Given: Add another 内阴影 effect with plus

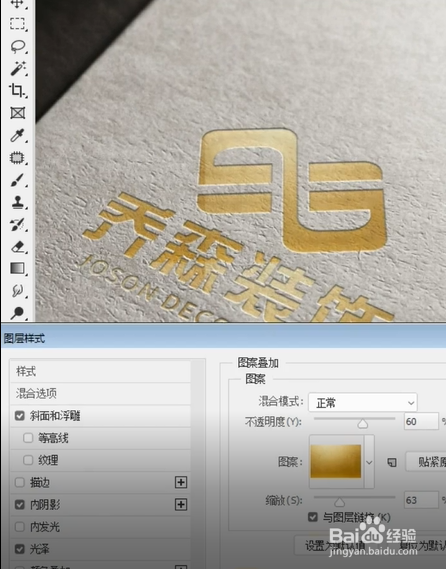Looking at the screenshot, I should (181, 504).
